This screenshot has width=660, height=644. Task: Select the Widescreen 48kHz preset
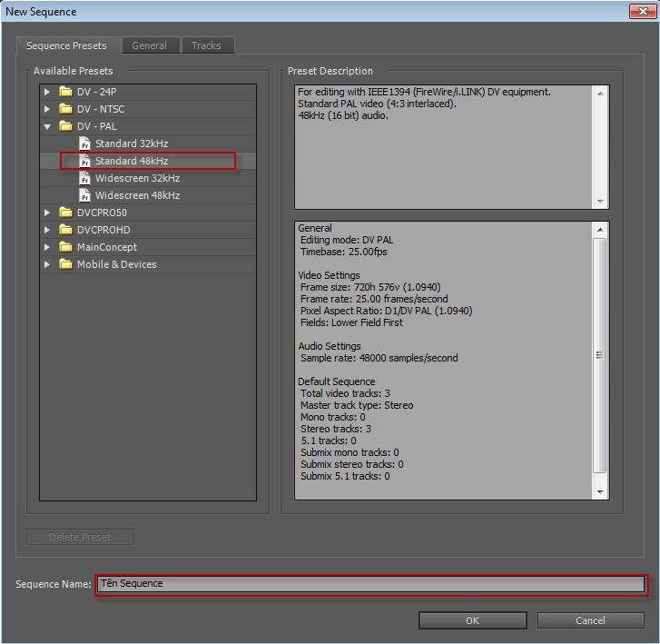click(x=138, y=195)
